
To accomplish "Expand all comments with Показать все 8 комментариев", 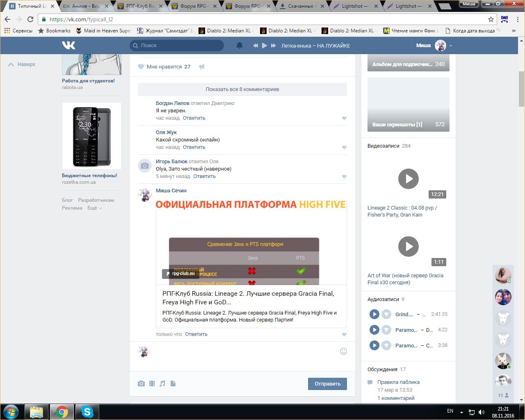I will tap(242, 89).
